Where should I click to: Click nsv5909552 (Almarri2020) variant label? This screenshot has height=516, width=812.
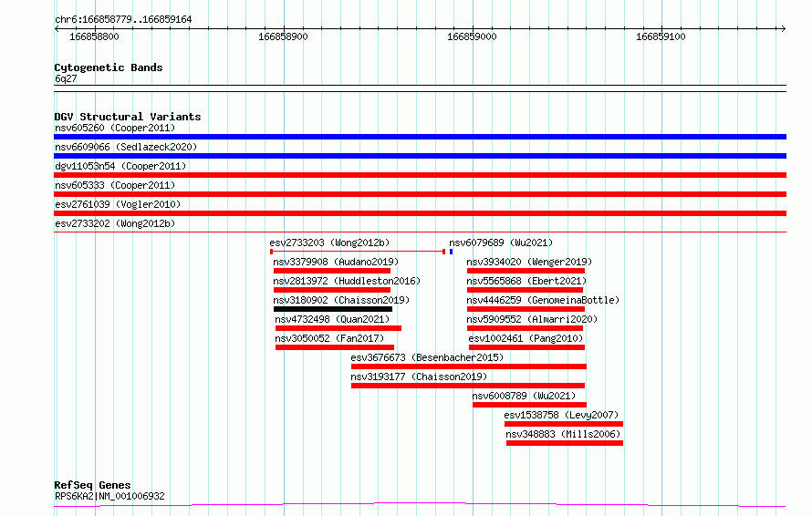coord(532,319)
